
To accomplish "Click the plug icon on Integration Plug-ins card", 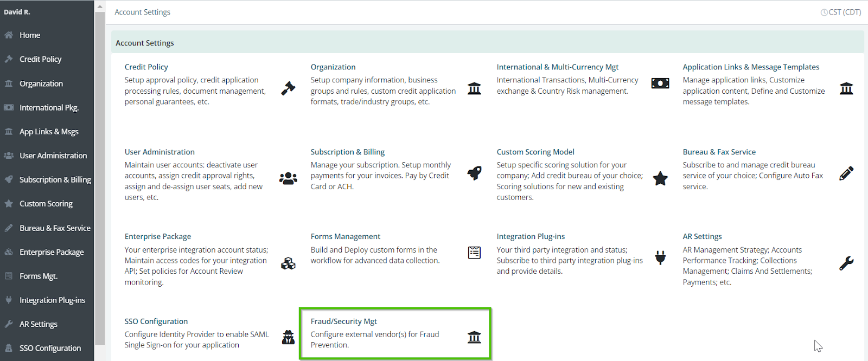I will pyautogui.click(x=660, y=258).
